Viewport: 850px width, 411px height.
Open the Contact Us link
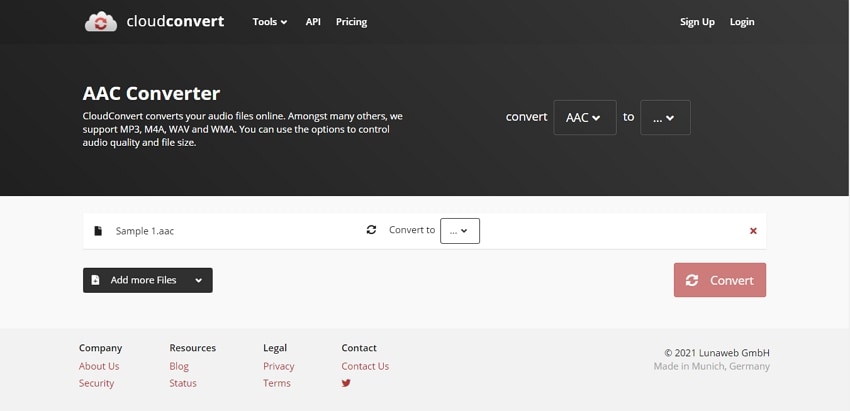[365, 366]
